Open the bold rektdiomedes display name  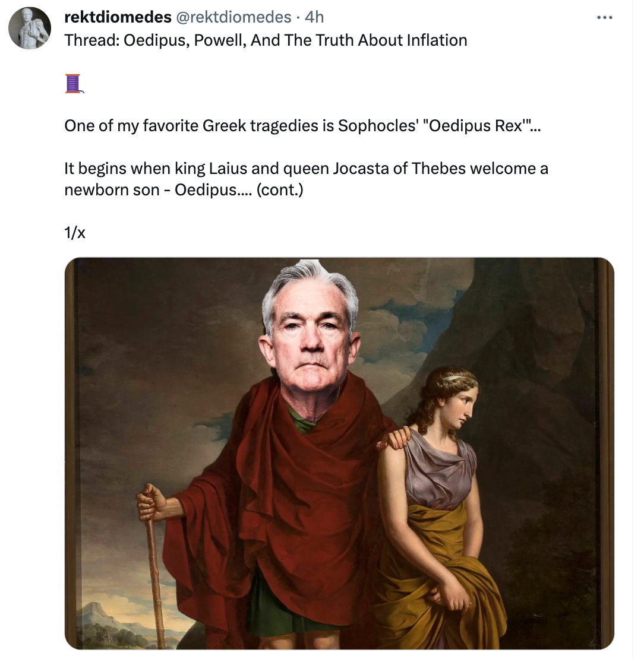[x=118, y=17]
